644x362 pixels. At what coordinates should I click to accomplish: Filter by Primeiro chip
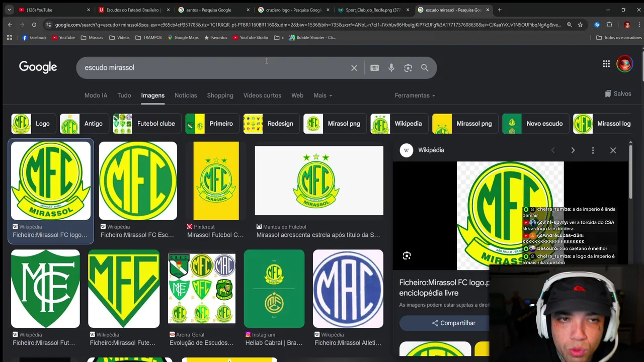tap(212, 124)
